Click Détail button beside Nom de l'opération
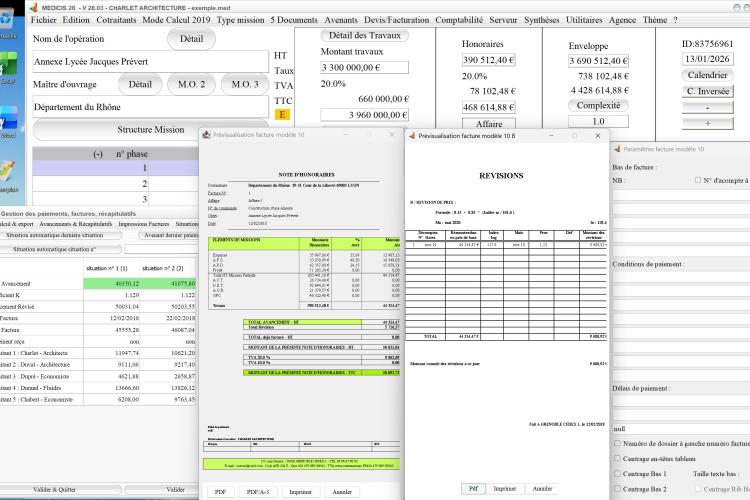The width and height of the screenshot is (750, 500). coord(191,39)
